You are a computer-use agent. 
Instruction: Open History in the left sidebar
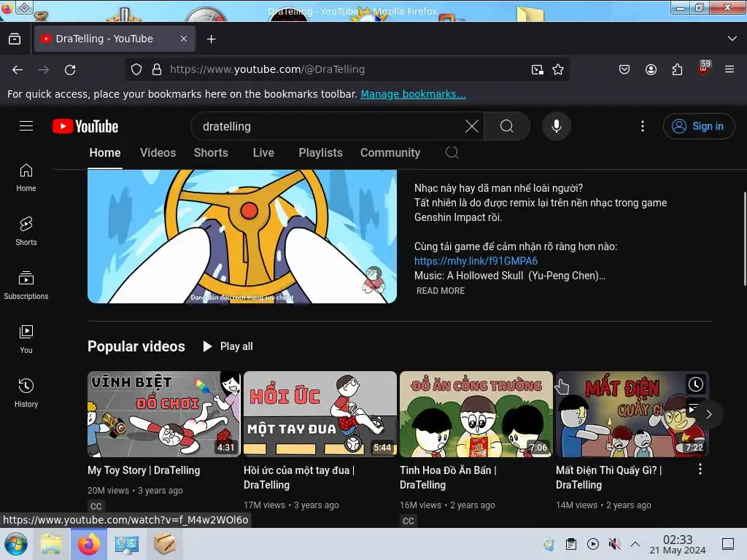pos(26,393)
